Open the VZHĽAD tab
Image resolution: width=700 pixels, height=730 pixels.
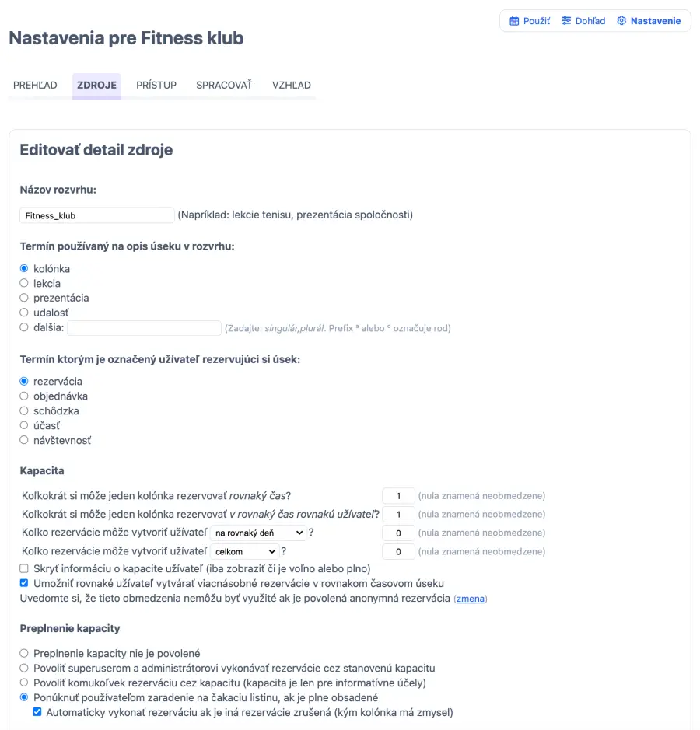pos(292,86)
